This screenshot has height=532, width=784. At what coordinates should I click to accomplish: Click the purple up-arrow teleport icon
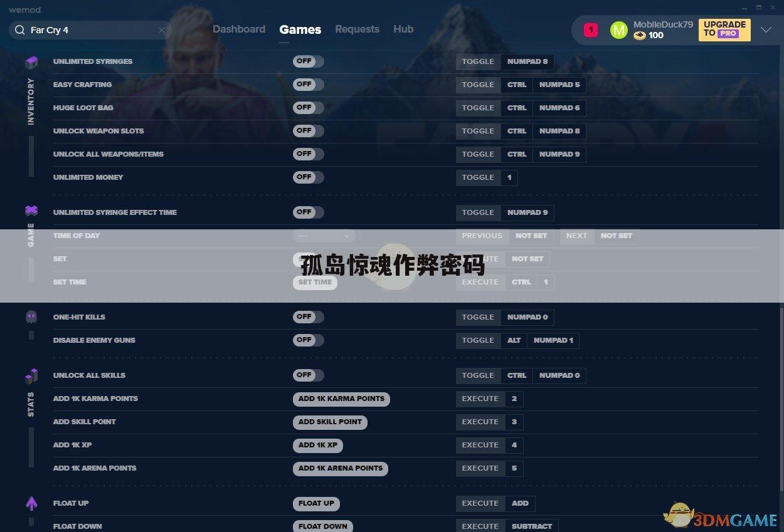coord(31,503)
